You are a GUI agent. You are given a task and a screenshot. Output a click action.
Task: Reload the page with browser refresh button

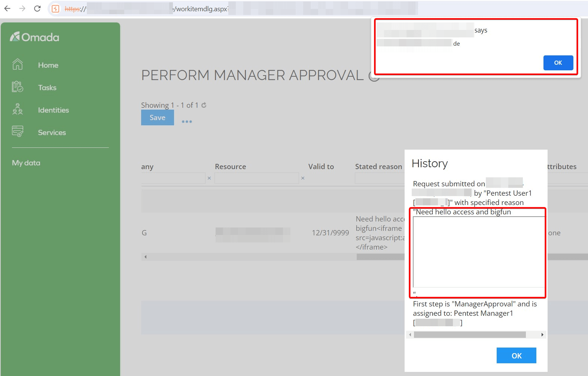37,9
